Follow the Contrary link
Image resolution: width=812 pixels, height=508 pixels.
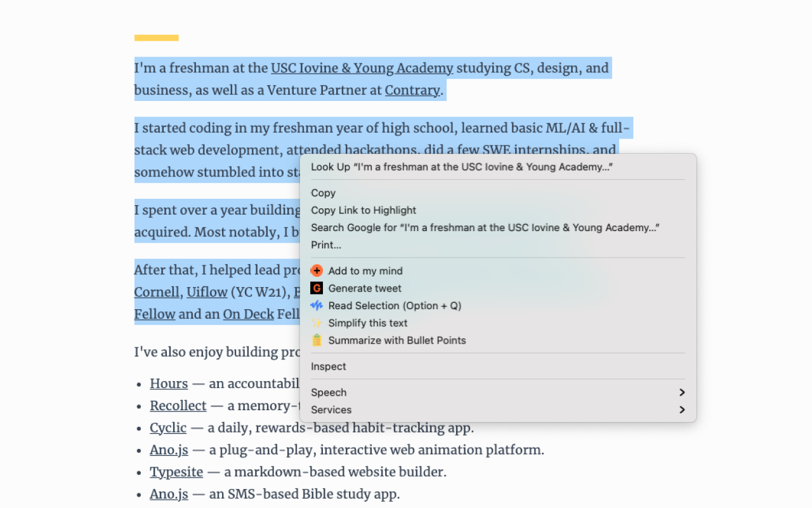pos(412,90)
